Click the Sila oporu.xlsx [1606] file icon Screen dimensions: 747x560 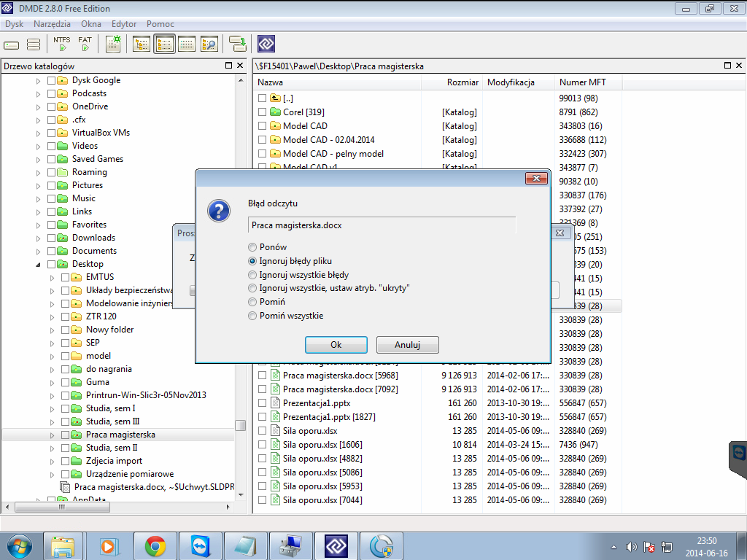point(275,444)
